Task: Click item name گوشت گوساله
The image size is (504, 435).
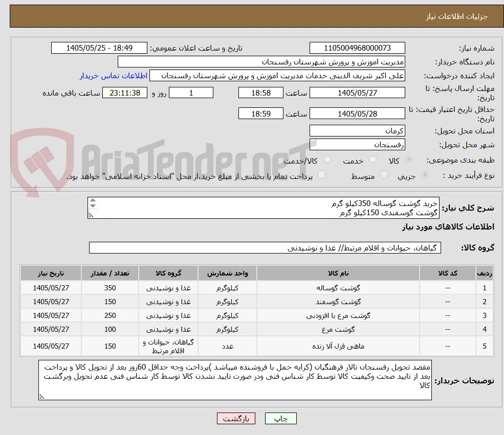Action: [338, 288]
